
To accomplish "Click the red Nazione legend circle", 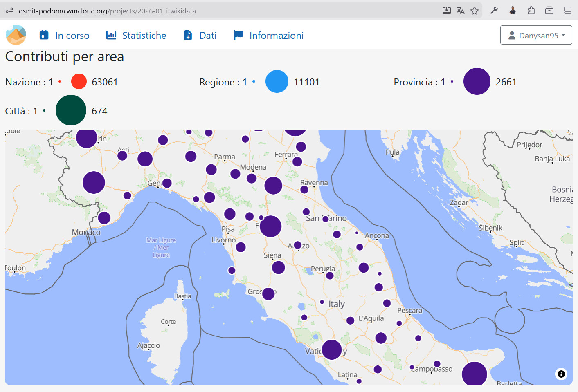I will (x=79, y=81).
